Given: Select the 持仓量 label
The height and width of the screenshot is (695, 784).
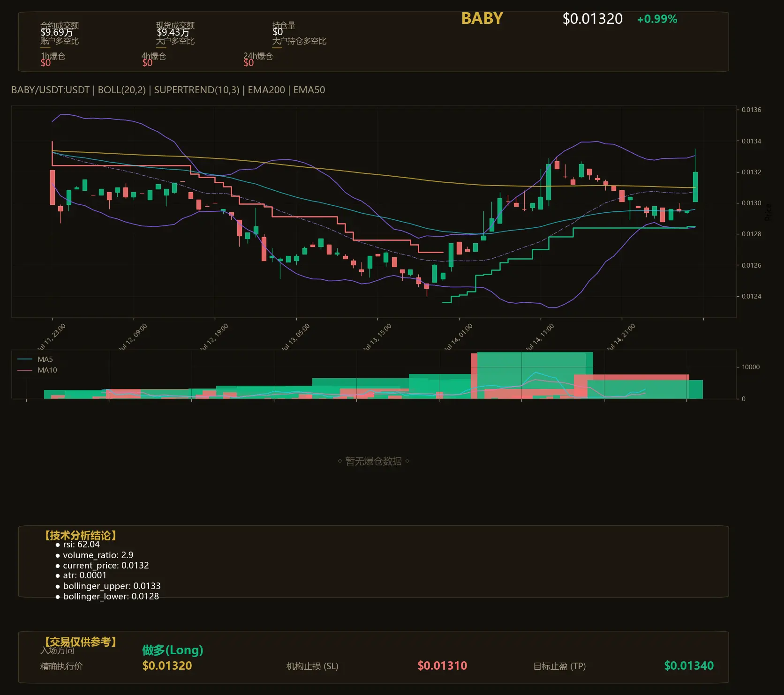Looking at the screenshot, I should tap(284, 25).
